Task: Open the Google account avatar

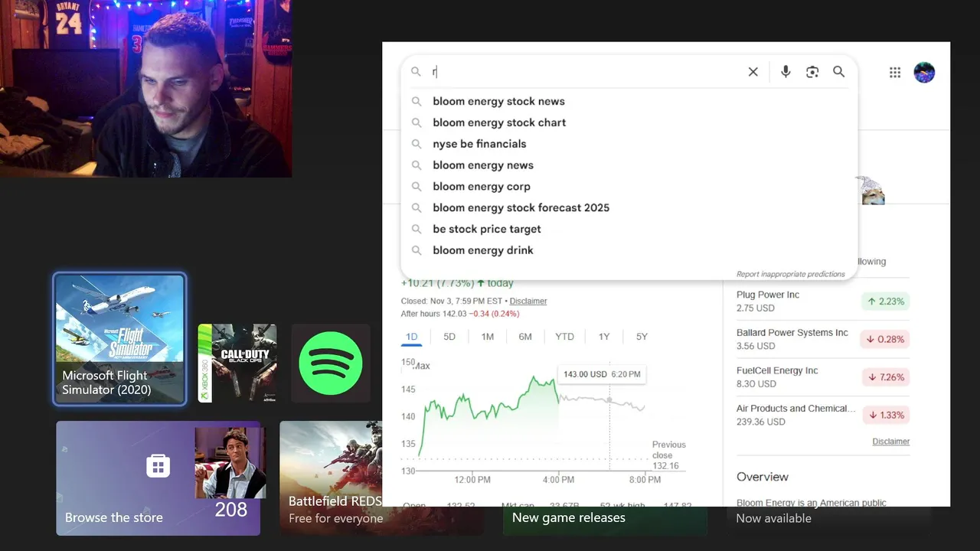Action: (x=924, y=73)
